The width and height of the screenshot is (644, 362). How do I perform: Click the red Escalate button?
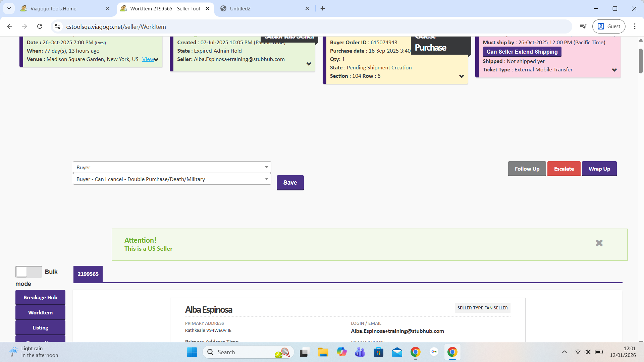point(563,169)
